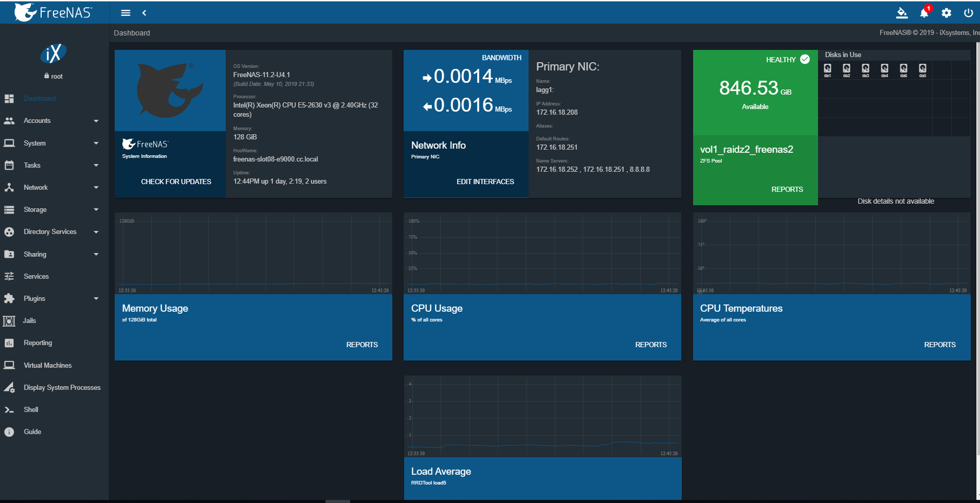Click the Load Average chart
The width and height of the screenshot is (980, 503).
[542, 417]
